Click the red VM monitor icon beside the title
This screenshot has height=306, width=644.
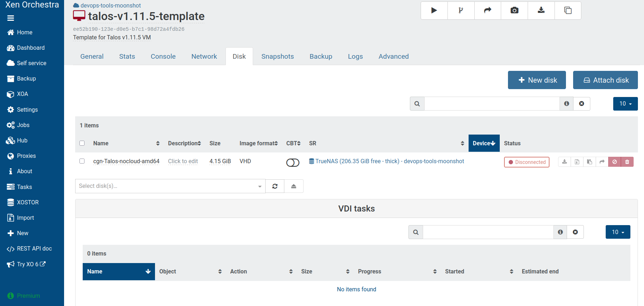(79, 16)
